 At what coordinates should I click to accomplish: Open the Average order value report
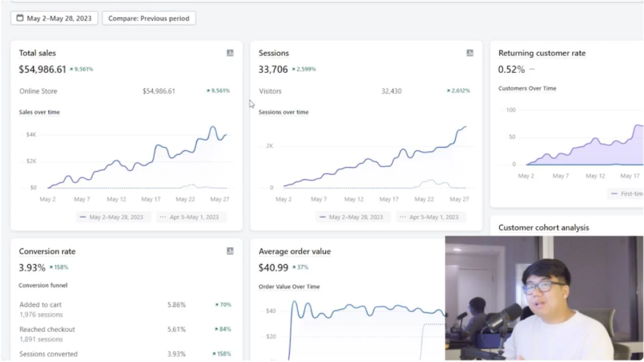click(294, 251)
